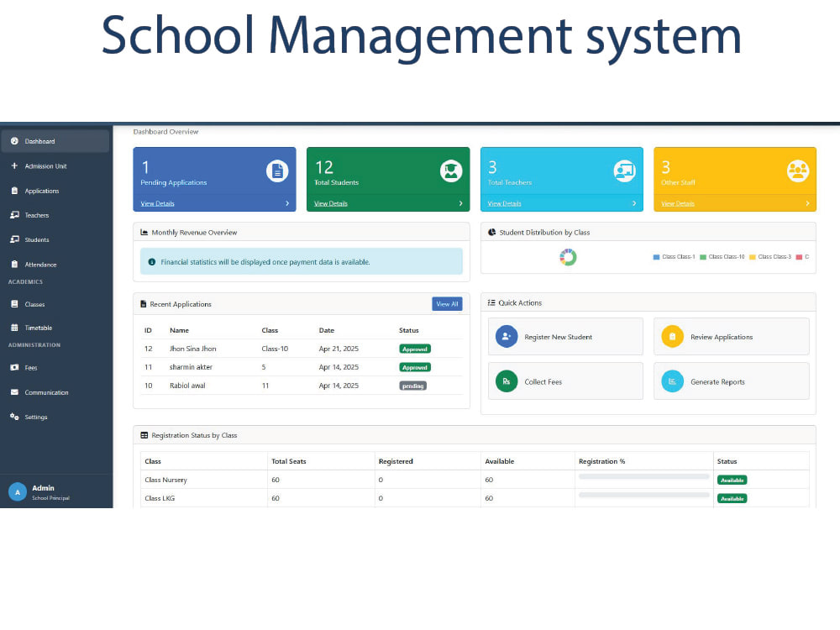Click the Fees money icon

[x=14, y=368]
